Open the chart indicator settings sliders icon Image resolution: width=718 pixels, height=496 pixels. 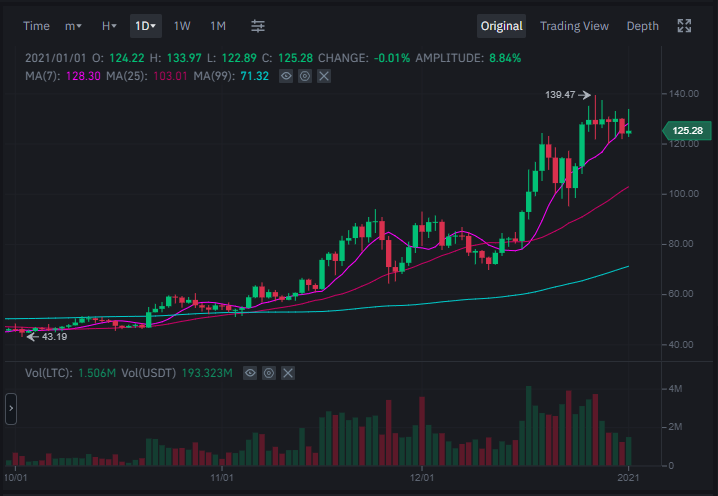point(258,26)
